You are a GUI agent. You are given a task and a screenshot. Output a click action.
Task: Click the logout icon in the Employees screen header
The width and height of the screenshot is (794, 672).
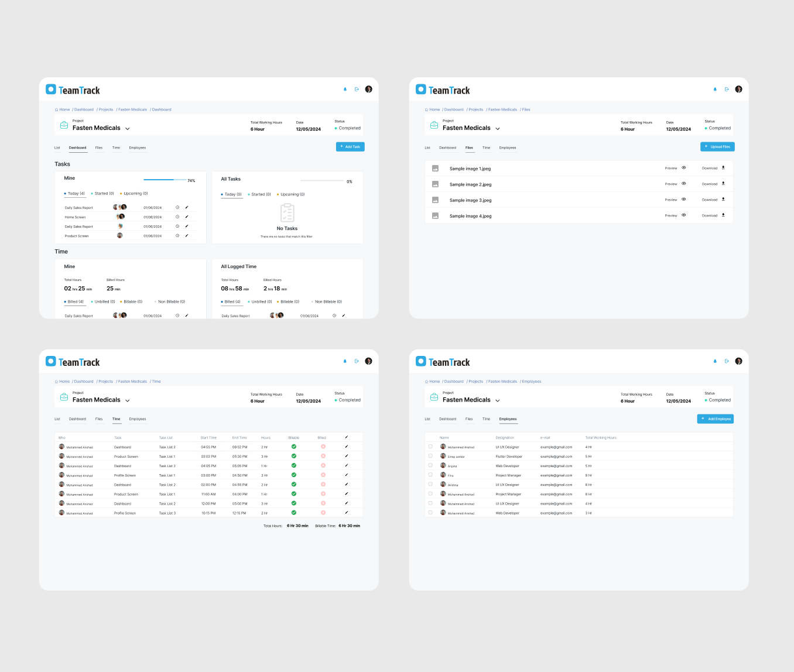(727, 361)
